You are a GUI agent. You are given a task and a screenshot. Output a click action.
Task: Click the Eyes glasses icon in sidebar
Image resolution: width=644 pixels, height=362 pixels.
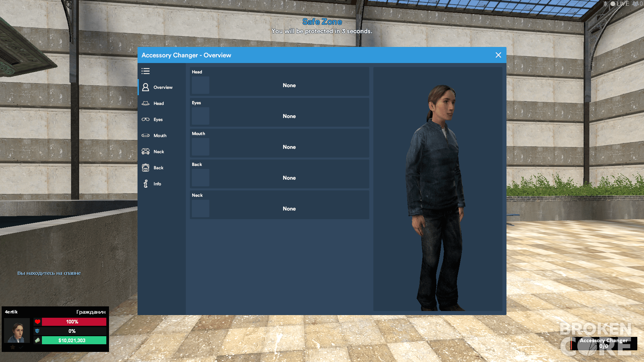click(146, 119)
